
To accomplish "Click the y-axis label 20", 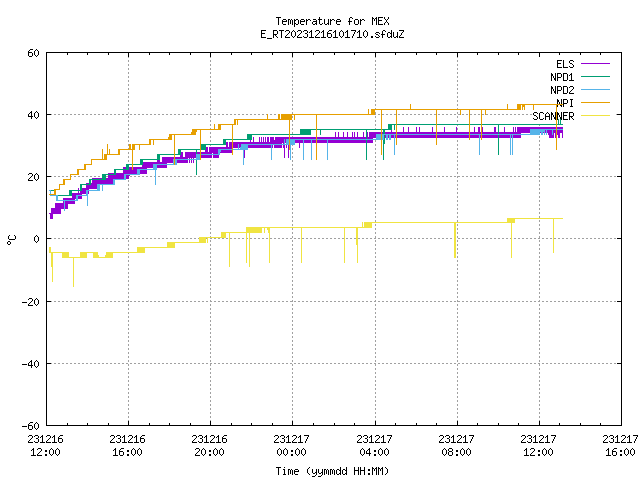I will (x=33, y=177).
